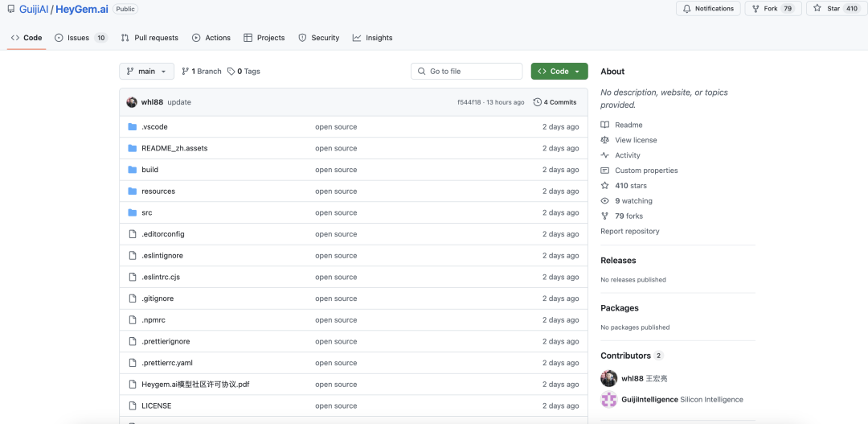Click the Custom properties note icon
Viewport: 868px width, 424px height.
[605, 171]
